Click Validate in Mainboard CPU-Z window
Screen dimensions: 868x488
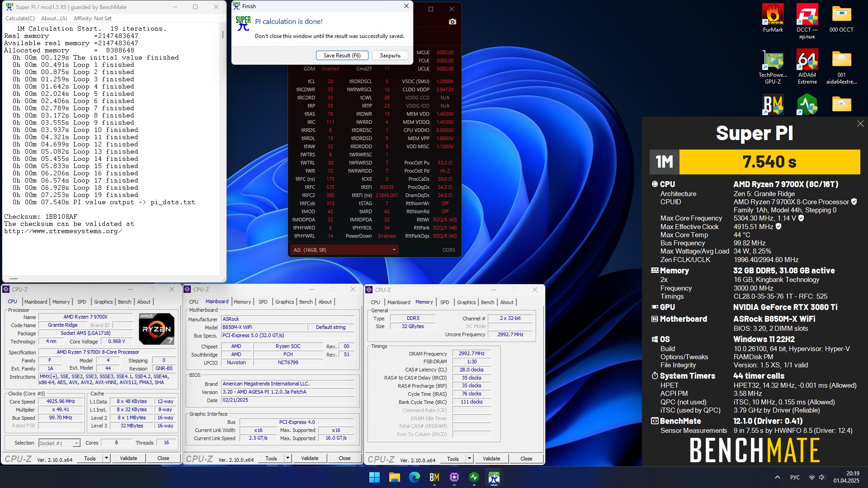[310, 458]
